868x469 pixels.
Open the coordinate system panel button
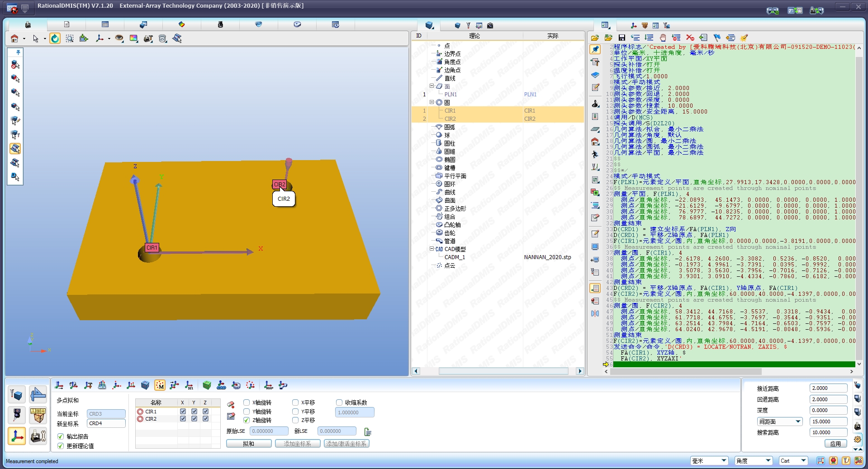(x=17, y=436)
